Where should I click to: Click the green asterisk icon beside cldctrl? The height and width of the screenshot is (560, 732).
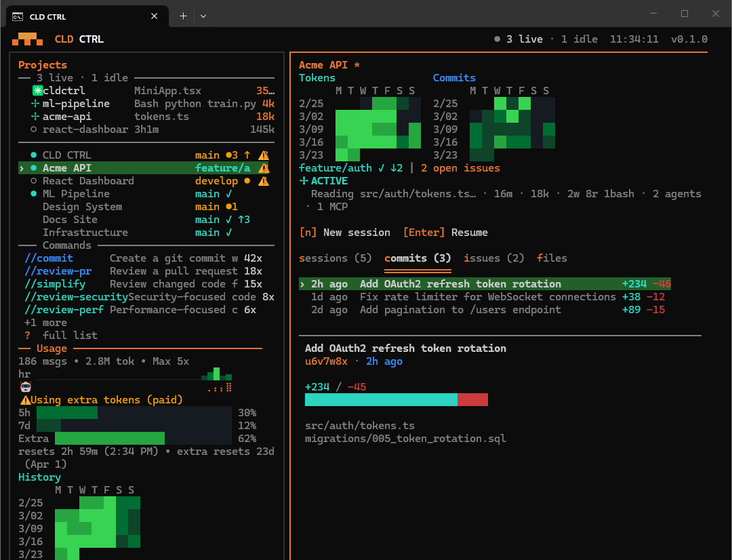point(37,91)
